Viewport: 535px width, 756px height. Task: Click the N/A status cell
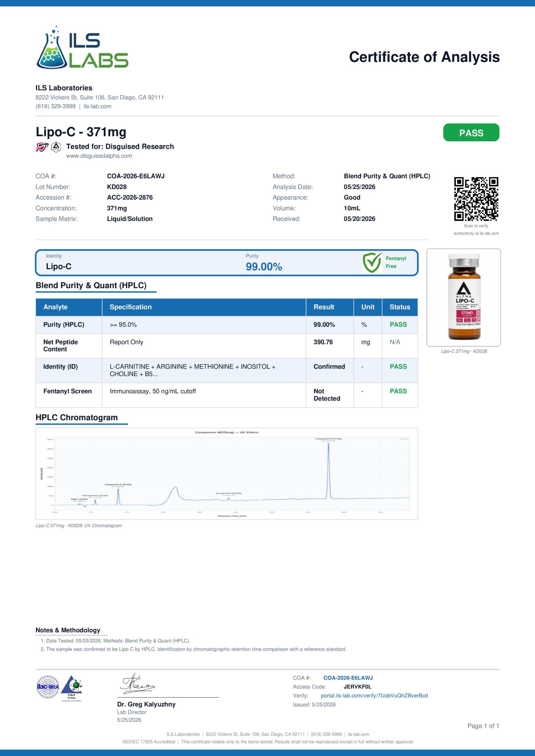[x=400, y=346]
